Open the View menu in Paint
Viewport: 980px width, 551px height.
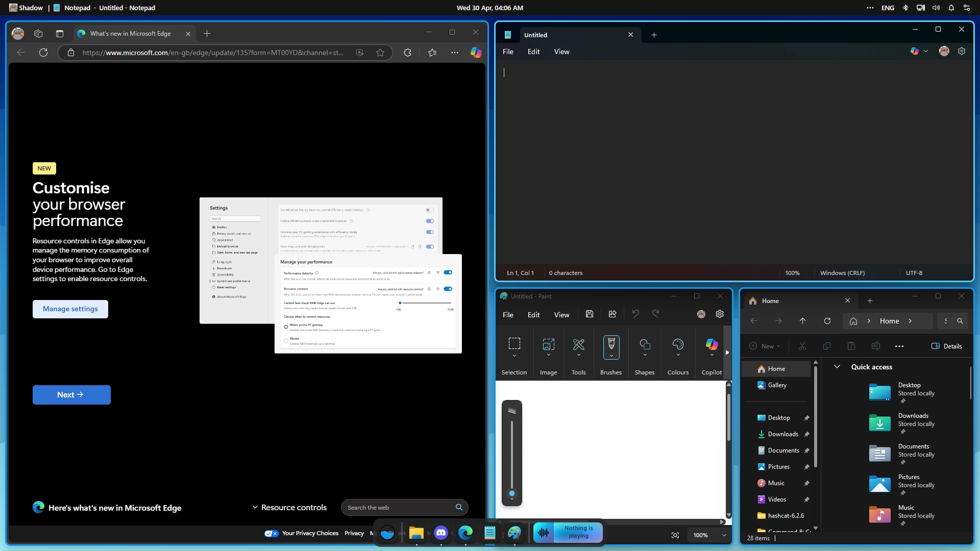(x=561, y=315)
